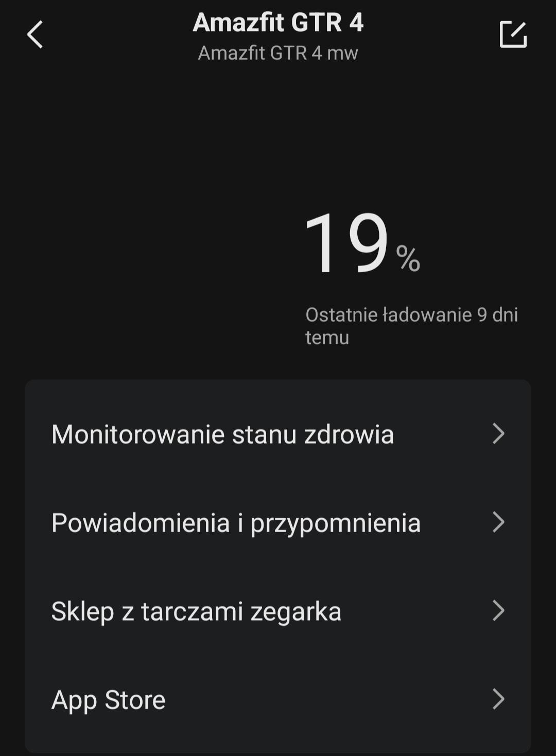The image size is (556, 756).
Task: Tap the word temu under battery
Action: (327, 338)
